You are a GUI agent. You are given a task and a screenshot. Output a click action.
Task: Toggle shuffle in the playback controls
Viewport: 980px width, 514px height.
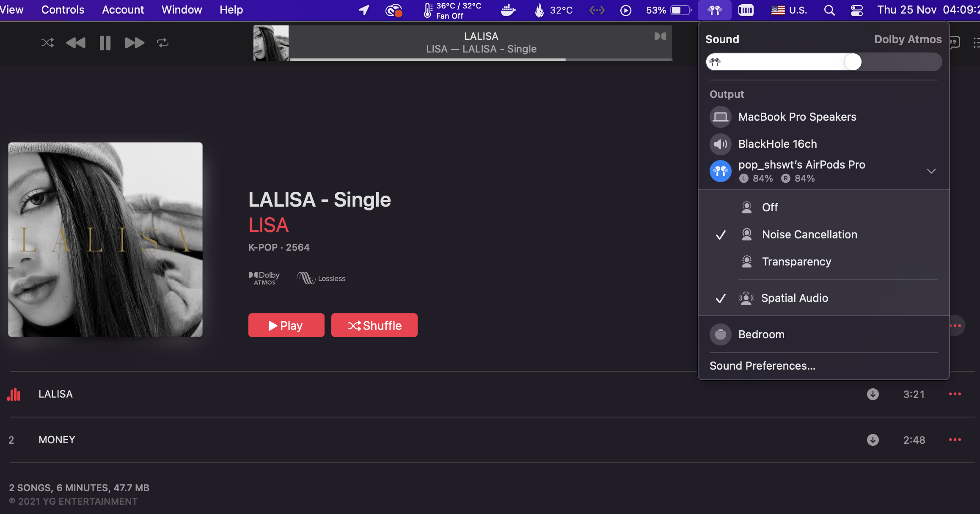click(47, 43)
